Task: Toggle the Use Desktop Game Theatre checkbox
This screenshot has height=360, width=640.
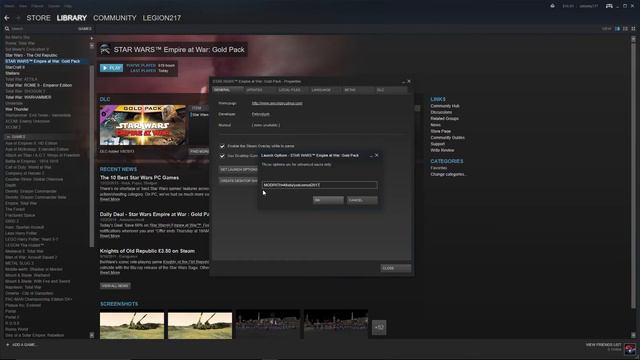Action: (222, 156)
